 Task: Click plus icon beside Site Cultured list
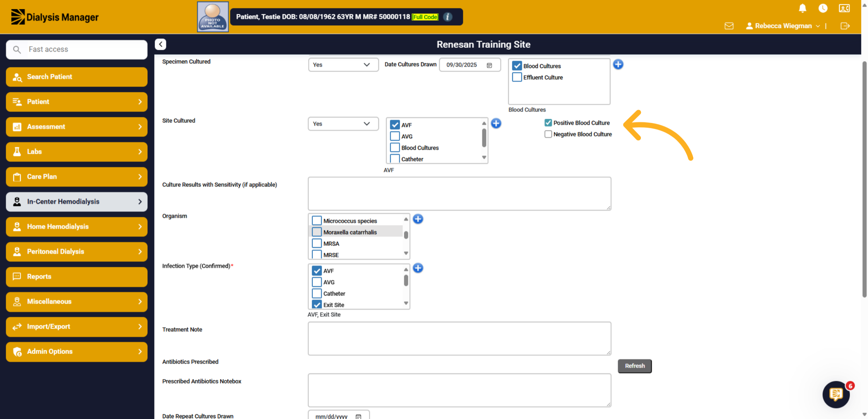pos(496,123)
